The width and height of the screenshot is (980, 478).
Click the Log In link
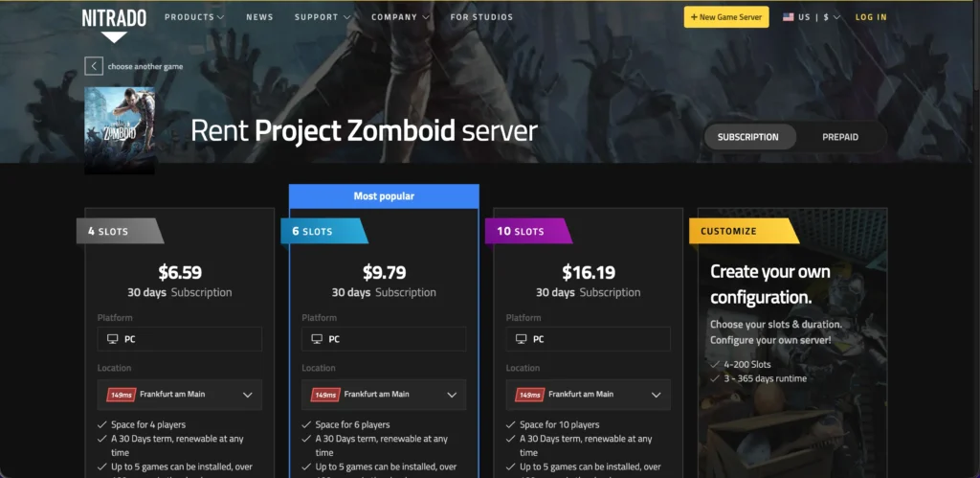coord(871,17)
